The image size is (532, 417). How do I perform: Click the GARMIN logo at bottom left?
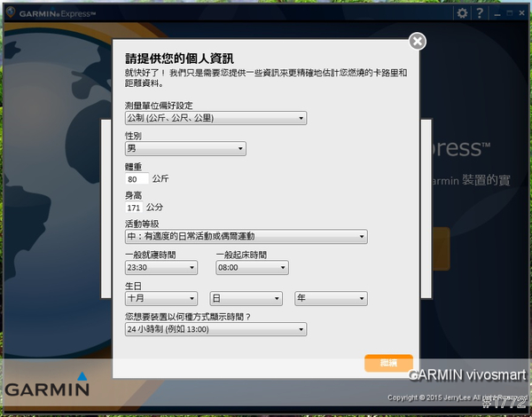pos(47,384)
